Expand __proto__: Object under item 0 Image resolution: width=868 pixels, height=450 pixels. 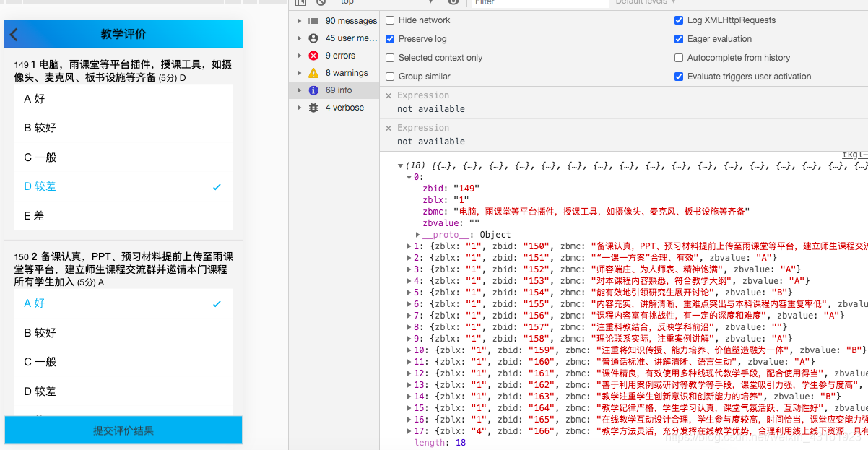[x=418, y=235]
